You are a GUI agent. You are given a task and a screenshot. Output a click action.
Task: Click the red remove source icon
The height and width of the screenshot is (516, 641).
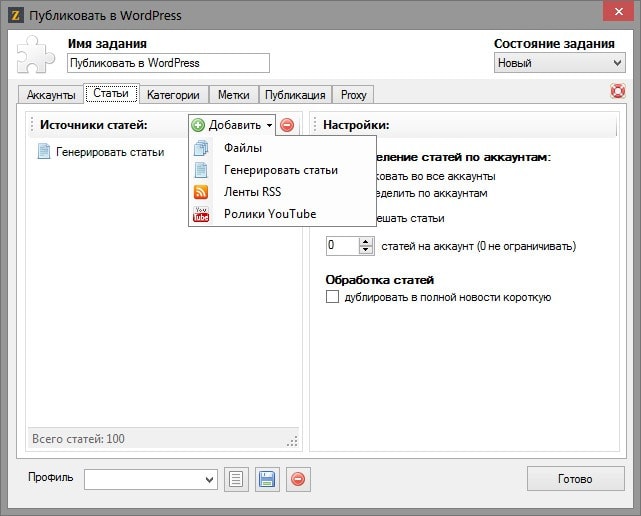[x=287, y=125]
